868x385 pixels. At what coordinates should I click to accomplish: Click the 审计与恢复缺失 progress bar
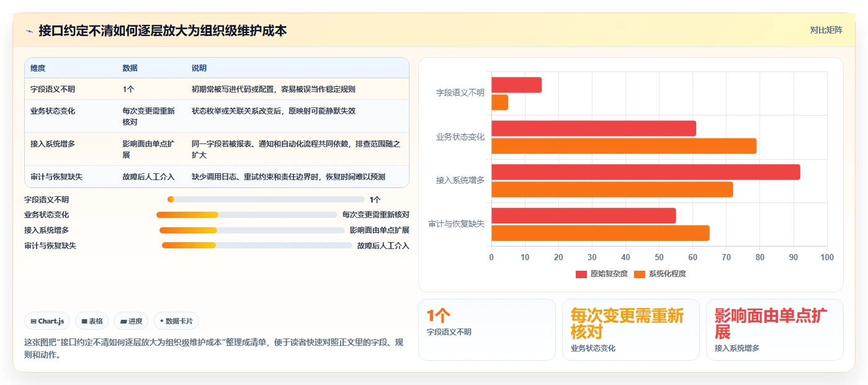coord(257,245)
